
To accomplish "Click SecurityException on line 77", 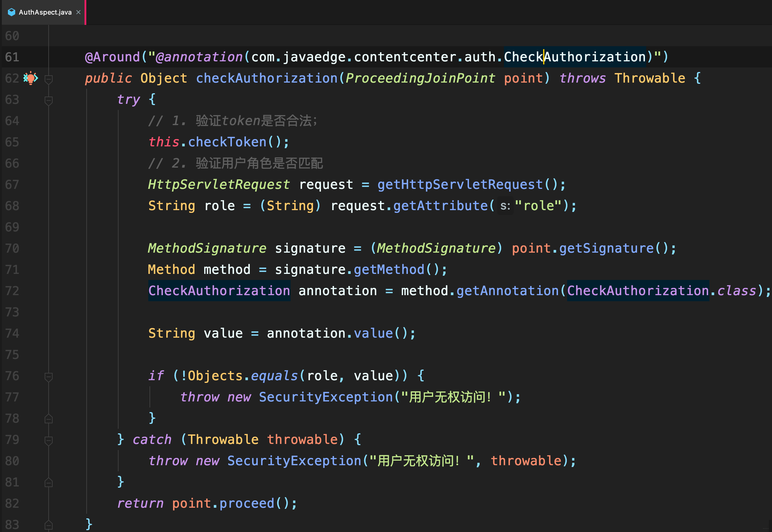I will [326, 397].
